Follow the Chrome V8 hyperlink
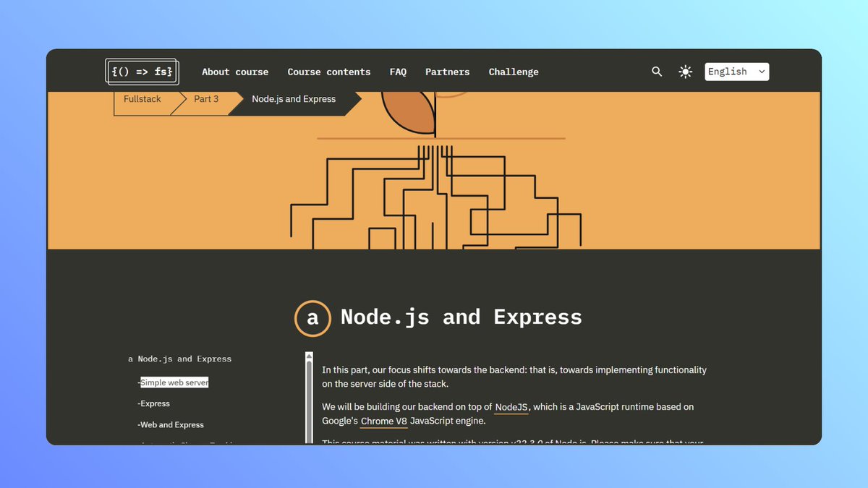Screen dimensions: 868x488 click(x=383, y=421)
